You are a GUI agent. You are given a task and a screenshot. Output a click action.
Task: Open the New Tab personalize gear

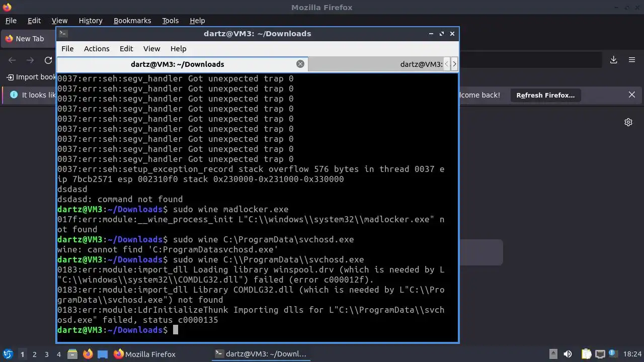point(628,122)
